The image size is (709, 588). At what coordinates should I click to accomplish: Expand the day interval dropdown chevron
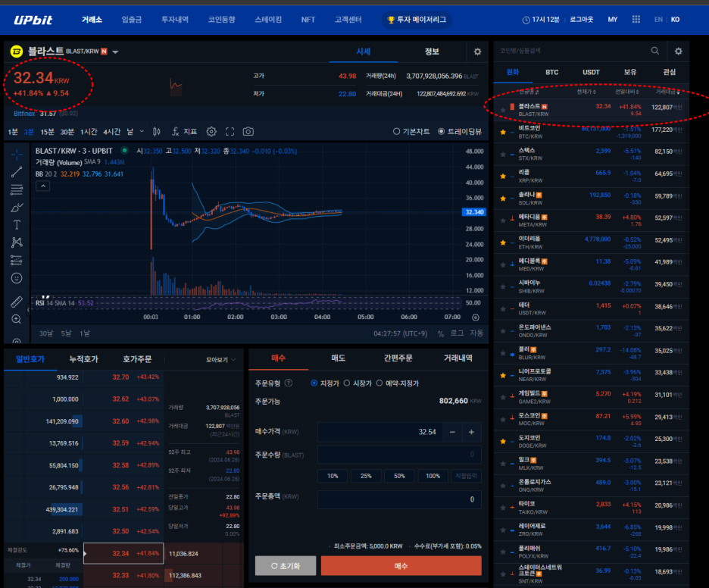[x=142, y=131]
